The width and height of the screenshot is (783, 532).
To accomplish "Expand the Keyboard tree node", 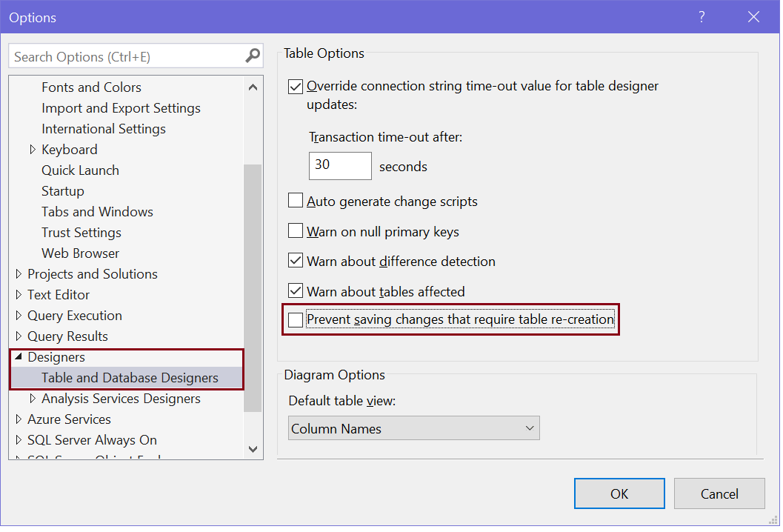I will (x=33, y=150).
